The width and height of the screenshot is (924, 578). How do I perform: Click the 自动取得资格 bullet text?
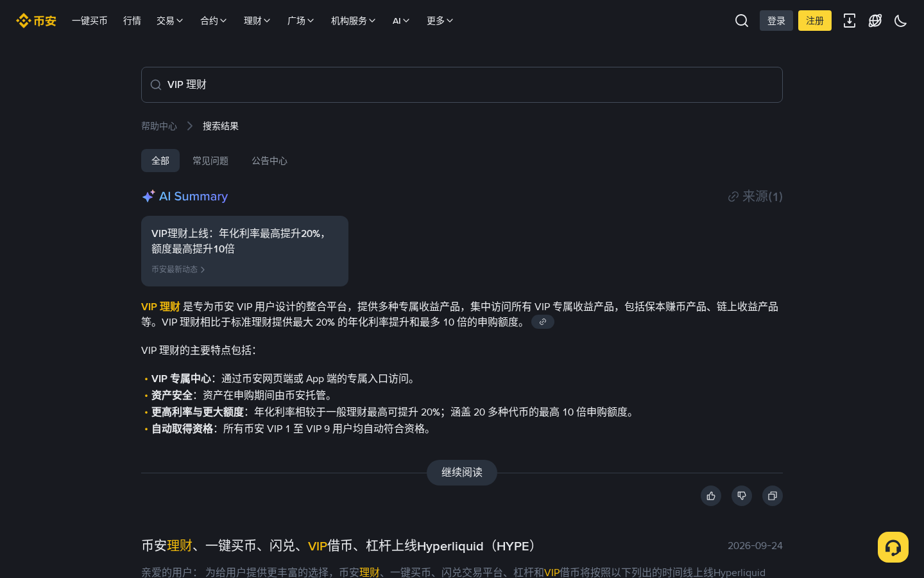tap(182, 429)
